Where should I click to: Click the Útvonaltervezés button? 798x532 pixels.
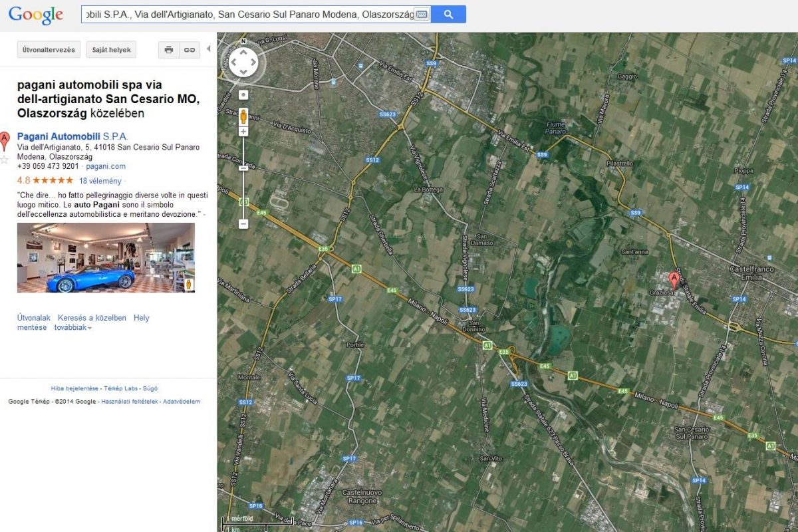coord(49,50)
